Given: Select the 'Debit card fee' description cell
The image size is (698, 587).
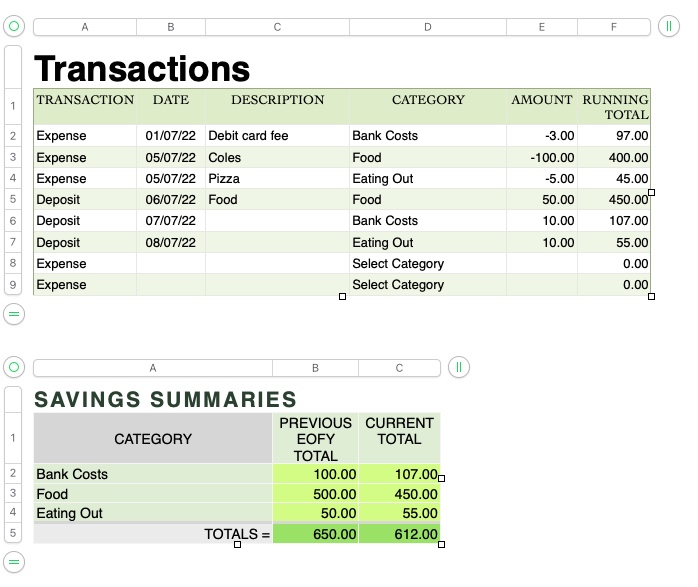Looking at the screenshot, I should [x=277, y=136].
